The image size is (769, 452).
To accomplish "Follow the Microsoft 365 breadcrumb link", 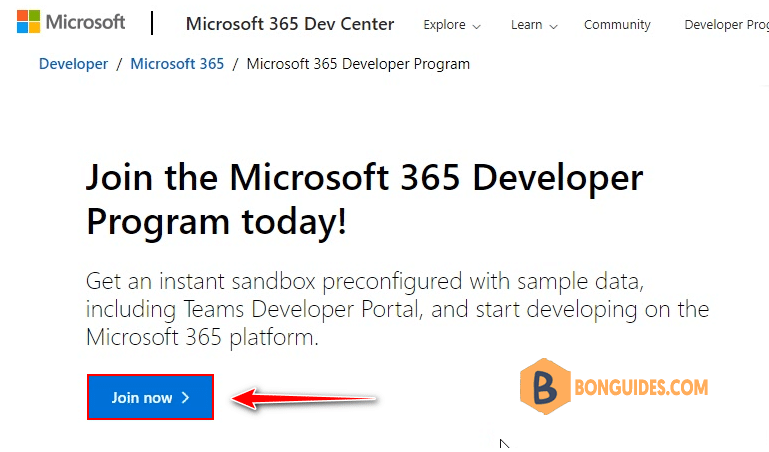I will [x=177, y=64].
